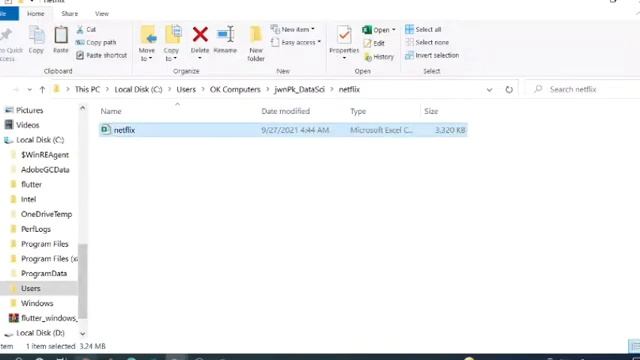
Task: Open the New item dropdown
Action: coord(293,29)
